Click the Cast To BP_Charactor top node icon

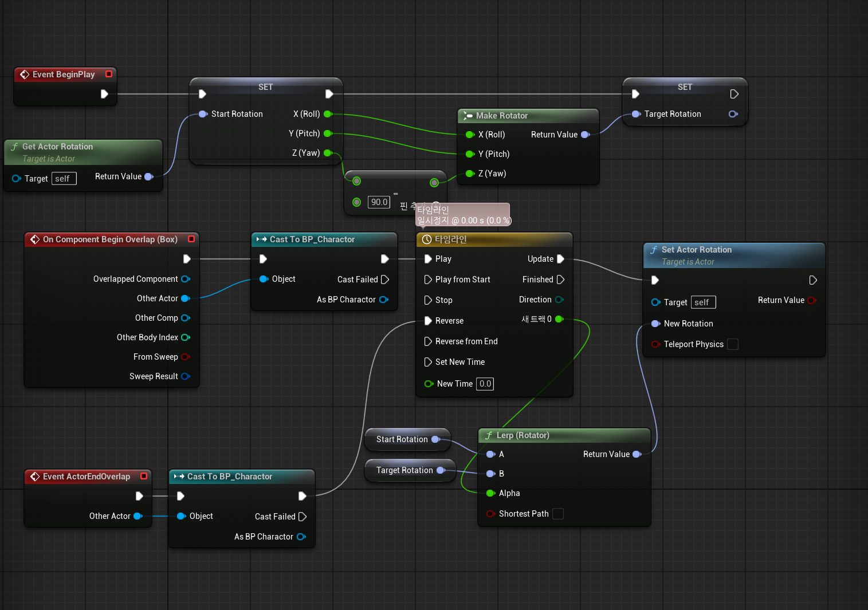[x=262, y=239]
